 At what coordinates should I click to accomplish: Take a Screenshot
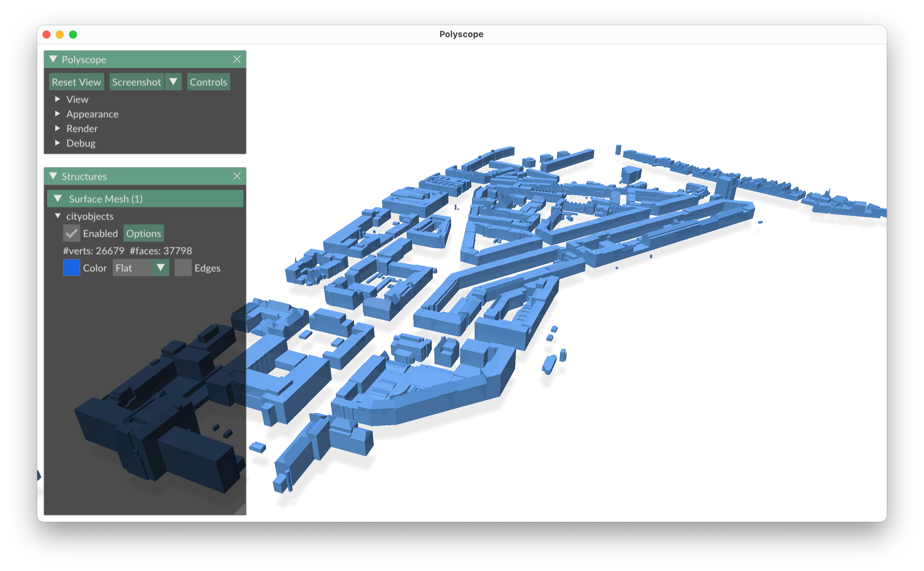136,82
